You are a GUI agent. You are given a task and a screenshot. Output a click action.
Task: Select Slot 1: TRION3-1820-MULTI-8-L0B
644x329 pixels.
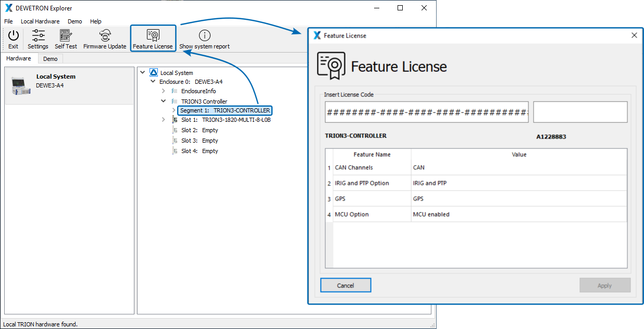pos(226,120)
